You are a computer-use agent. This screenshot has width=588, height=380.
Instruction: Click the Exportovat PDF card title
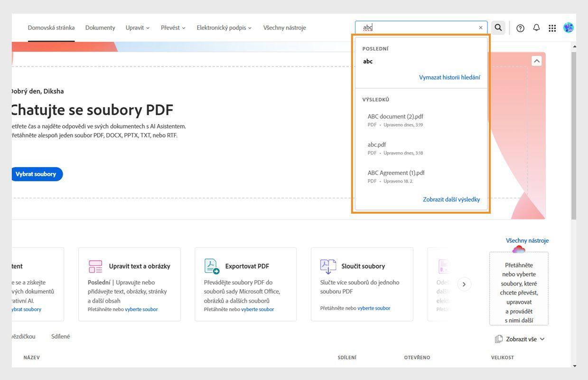(247, 266)
